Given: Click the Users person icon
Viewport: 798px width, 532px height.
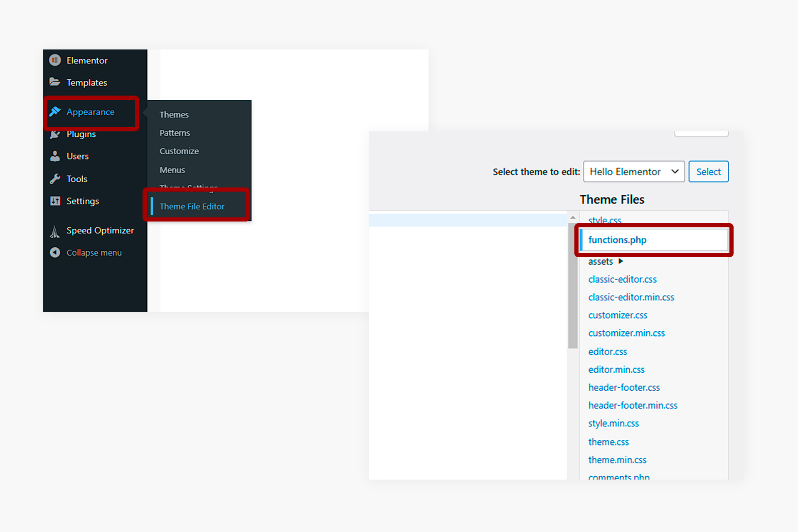Looking at the screenshot, I should (55, 156).
